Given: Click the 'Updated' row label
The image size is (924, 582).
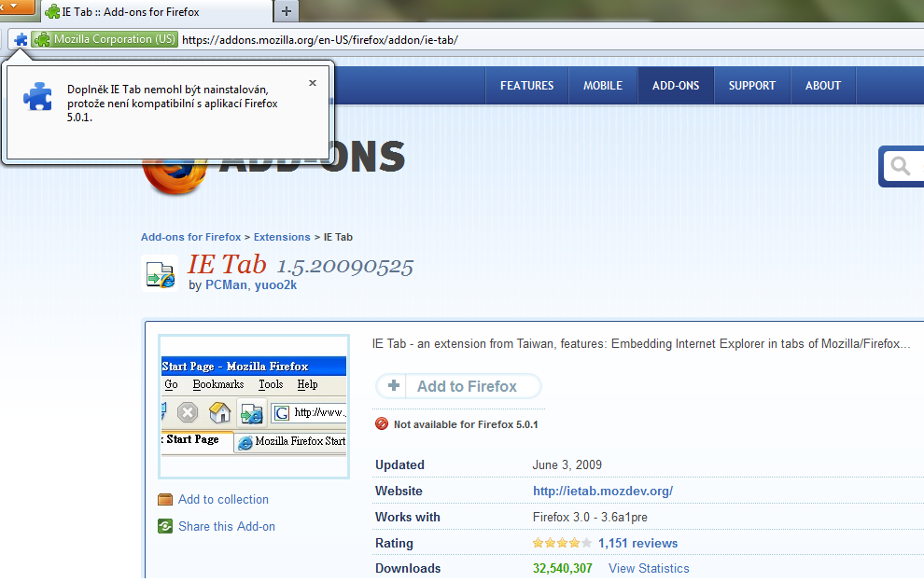Looking at the screenshot, I should (399, 464).
